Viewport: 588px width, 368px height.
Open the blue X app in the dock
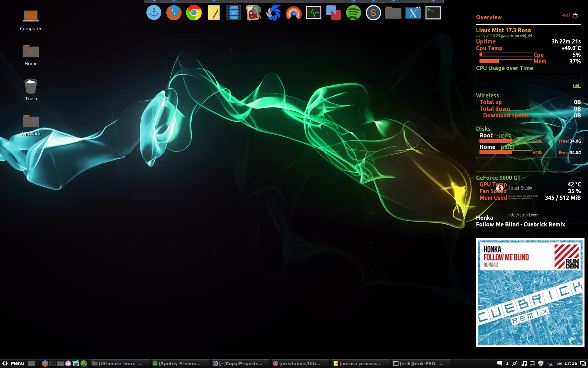pos(413,13)
